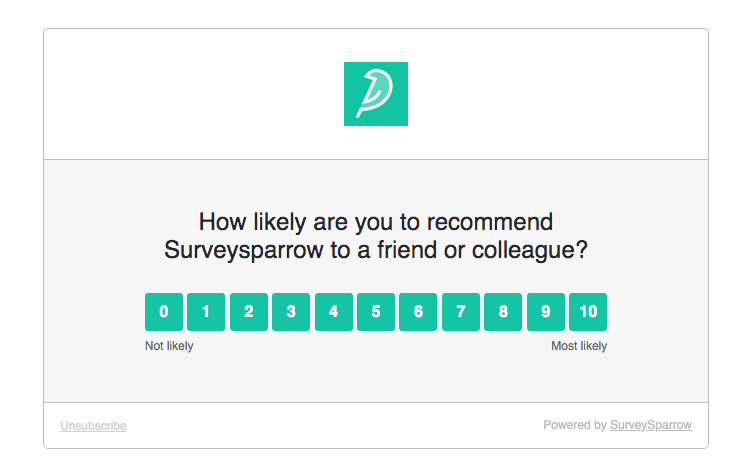Rate 4 on the recommendation scale
This screenshot has height=476, width=752.
point(333,312)
